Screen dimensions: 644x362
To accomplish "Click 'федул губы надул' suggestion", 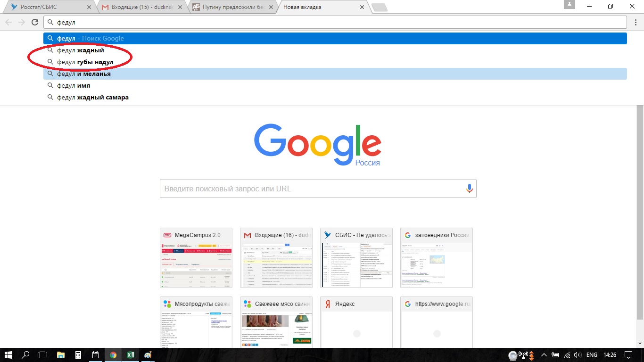I will (x=85, y=62).
